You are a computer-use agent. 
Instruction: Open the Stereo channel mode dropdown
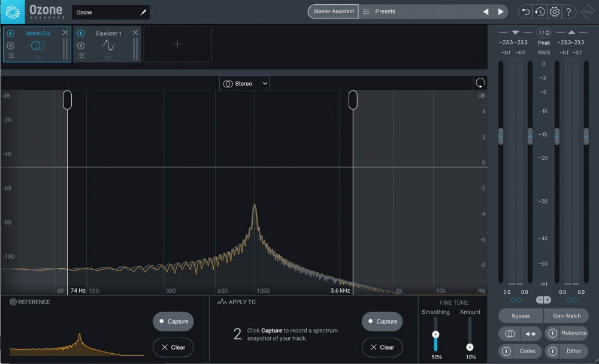tap(244, 84)
